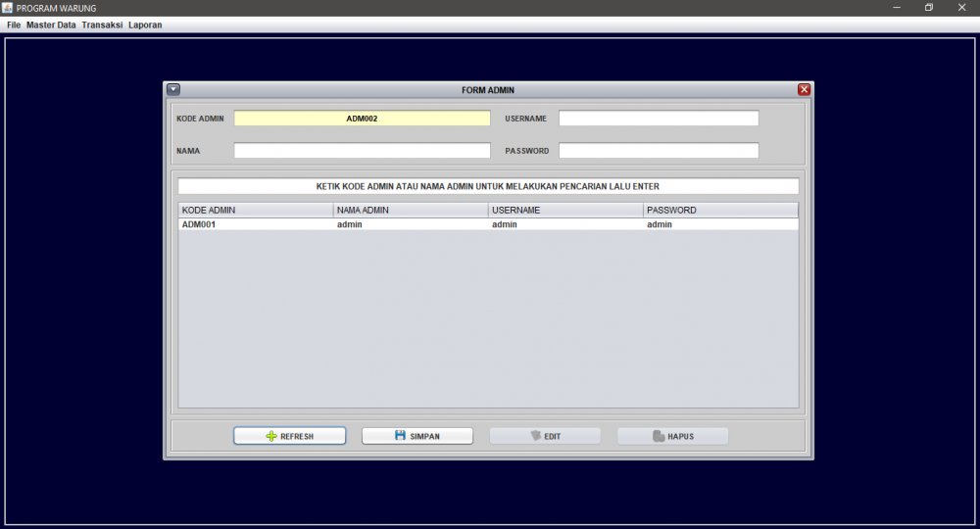Click the USERNAME column header in table
The width and height of the screenshot is (980, 529).
564,210
